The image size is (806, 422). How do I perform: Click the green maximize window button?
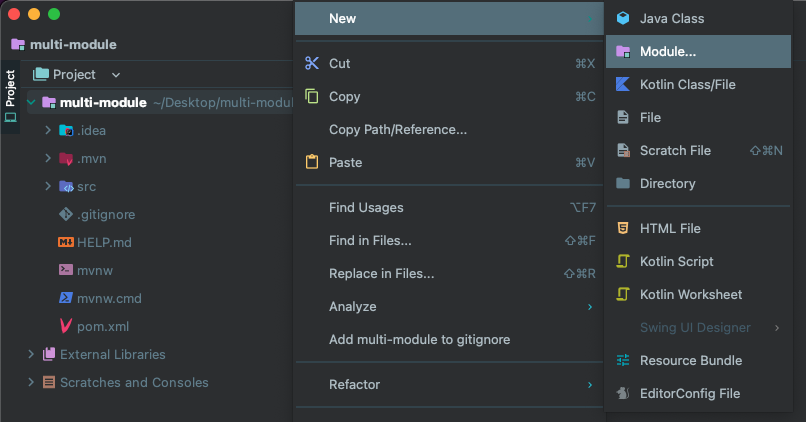pyautogui.click(x=54, y=14)
